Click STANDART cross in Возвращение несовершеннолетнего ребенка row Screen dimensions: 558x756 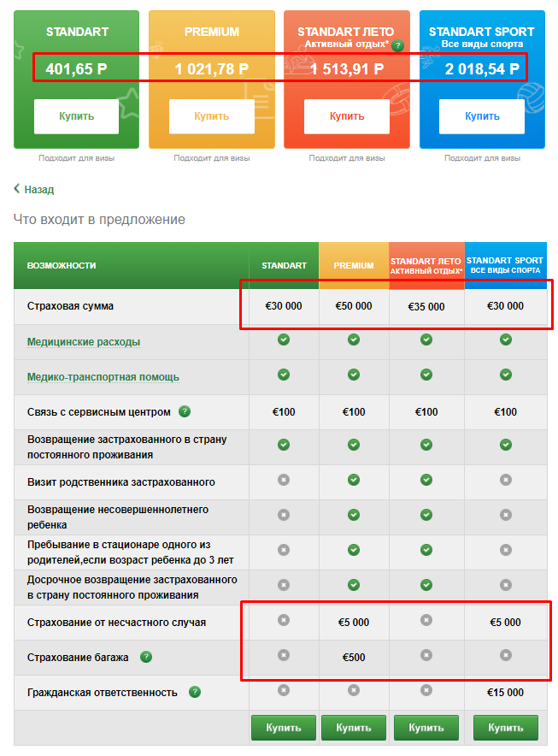point(284,515)
